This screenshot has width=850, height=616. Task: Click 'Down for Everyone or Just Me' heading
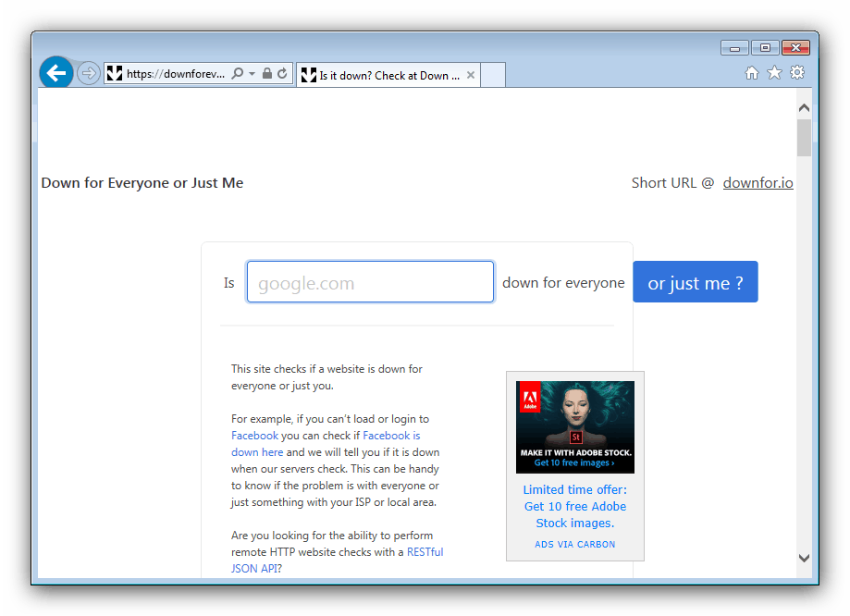(x=142, y=183)
